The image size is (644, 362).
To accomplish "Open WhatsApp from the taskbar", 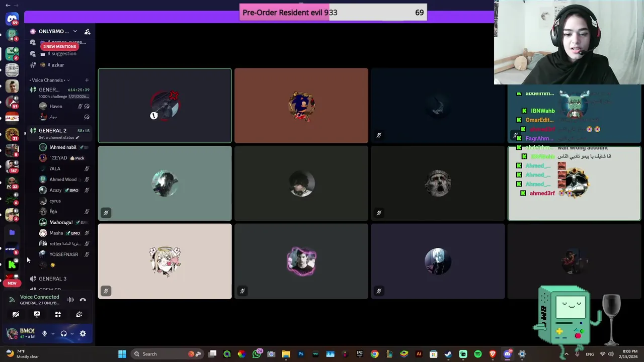I will pyautogui.click(x=257, y=354).
